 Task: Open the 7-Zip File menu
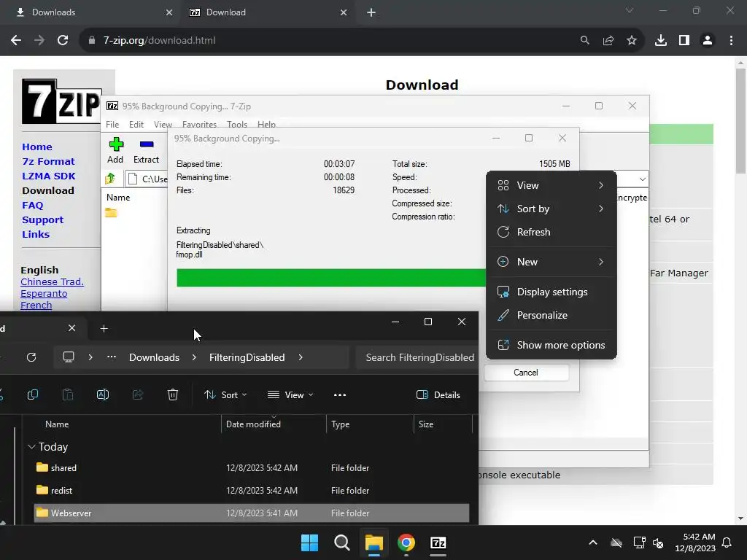point(112,124)
